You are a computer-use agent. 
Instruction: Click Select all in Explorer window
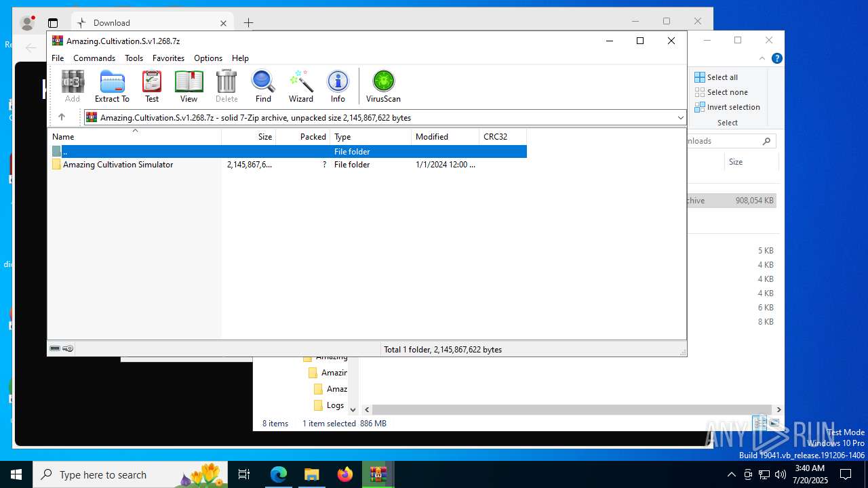pyautogui.click(x=716, y=77)
